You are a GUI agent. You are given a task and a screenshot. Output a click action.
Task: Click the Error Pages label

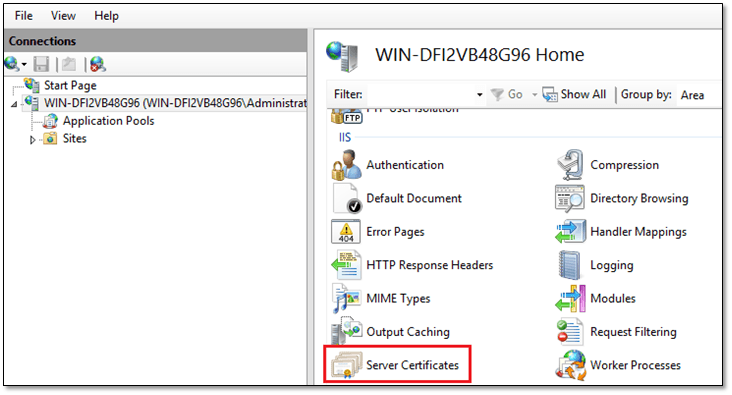395,232
